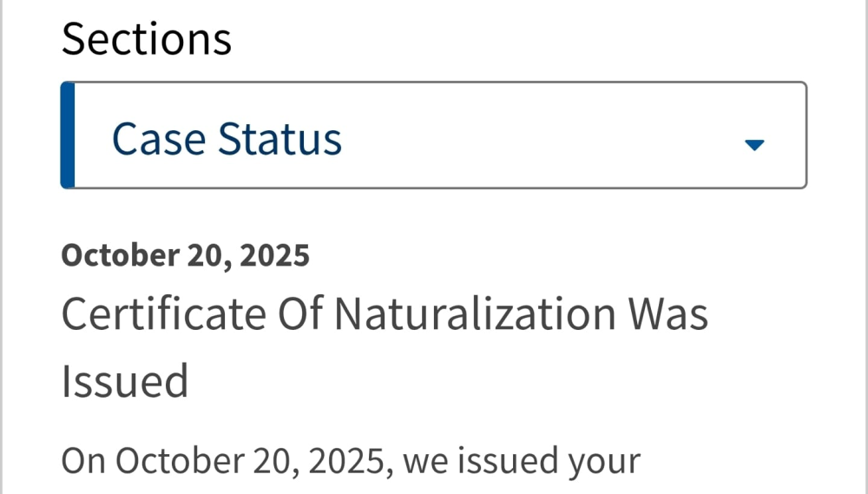The height and width of the screenshot is (494, 868).
Task: Click the "Case Status" selected option text
Action: click(227, 139)
